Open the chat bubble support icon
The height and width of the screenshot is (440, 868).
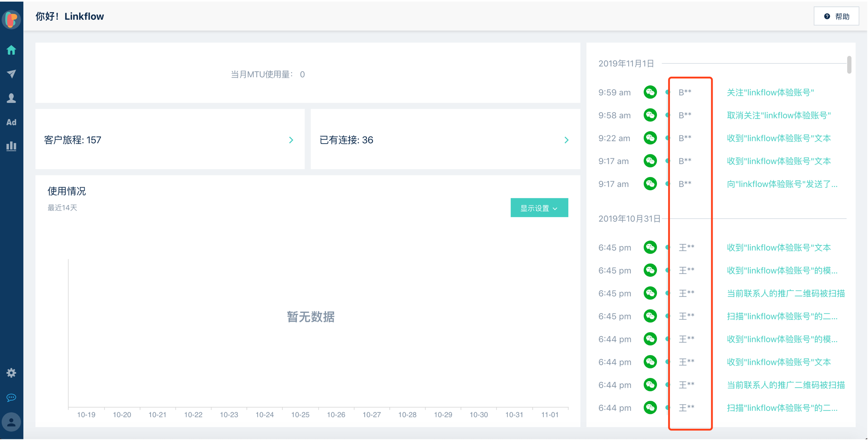tap(11, 397)
